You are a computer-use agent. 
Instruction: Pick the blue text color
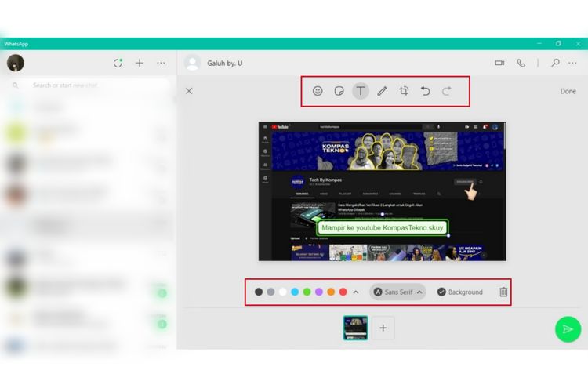click(x=295, y=292)
